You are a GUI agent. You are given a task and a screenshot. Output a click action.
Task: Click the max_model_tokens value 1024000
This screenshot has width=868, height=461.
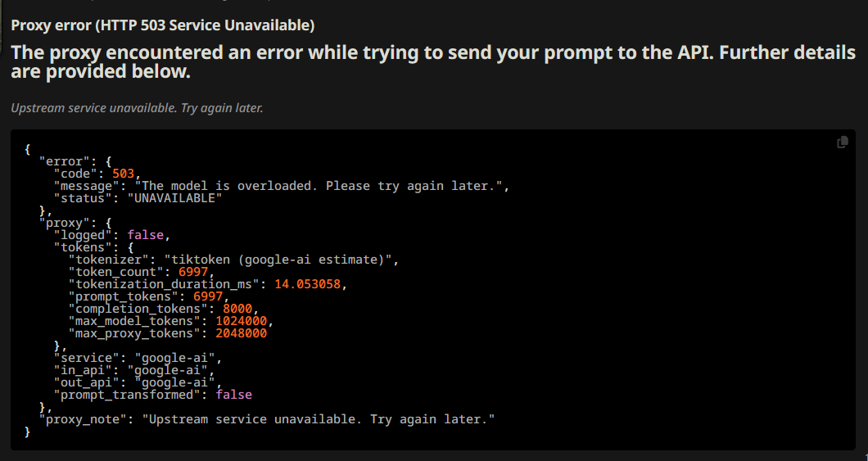click(x=242, y=321)
